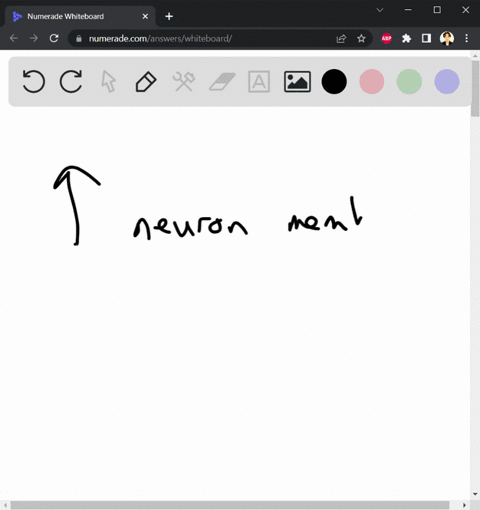Expand the tab search chevron
Image resolution: width=480 pixels, height=510 pixels.
click(x=380, y=10)
